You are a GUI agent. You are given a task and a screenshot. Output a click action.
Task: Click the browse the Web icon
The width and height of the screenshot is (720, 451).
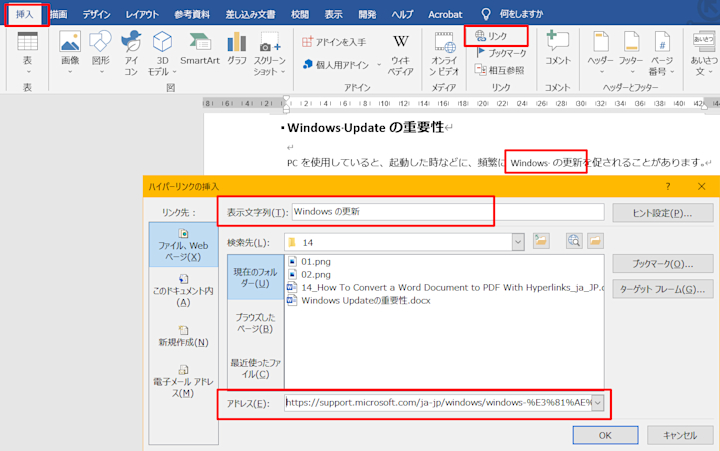pyautogui.click(x=574, y=241)
